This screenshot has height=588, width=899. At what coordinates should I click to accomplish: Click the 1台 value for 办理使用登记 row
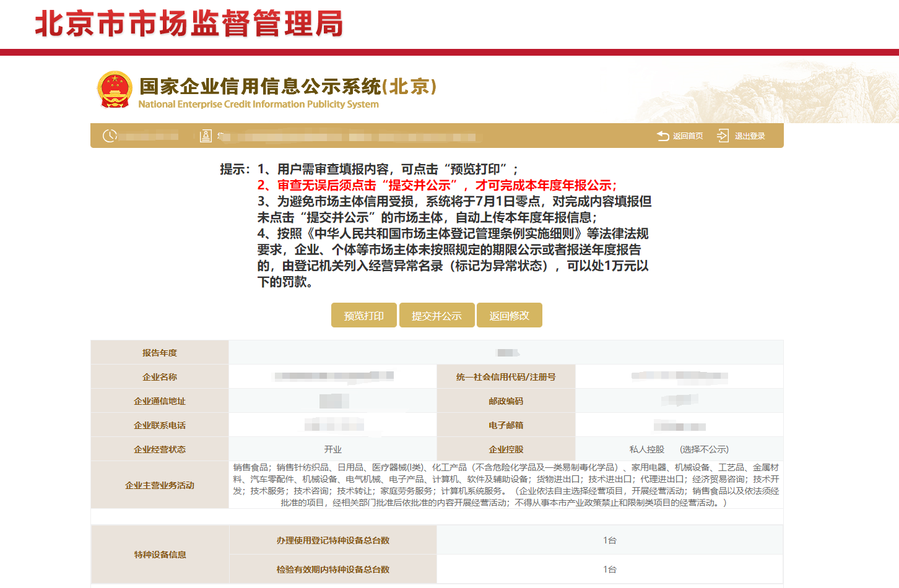click(x=610, y=540)
